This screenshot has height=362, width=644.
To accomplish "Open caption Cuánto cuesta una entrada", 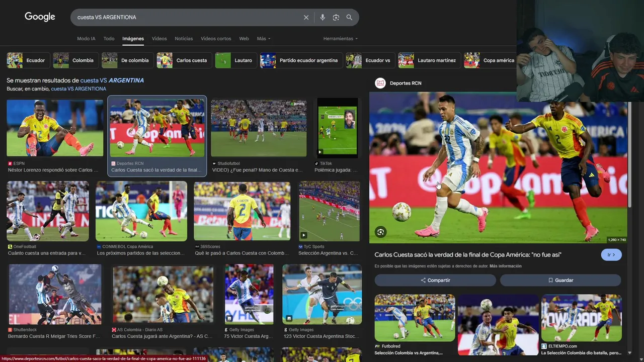I will (x=47, y=253).
